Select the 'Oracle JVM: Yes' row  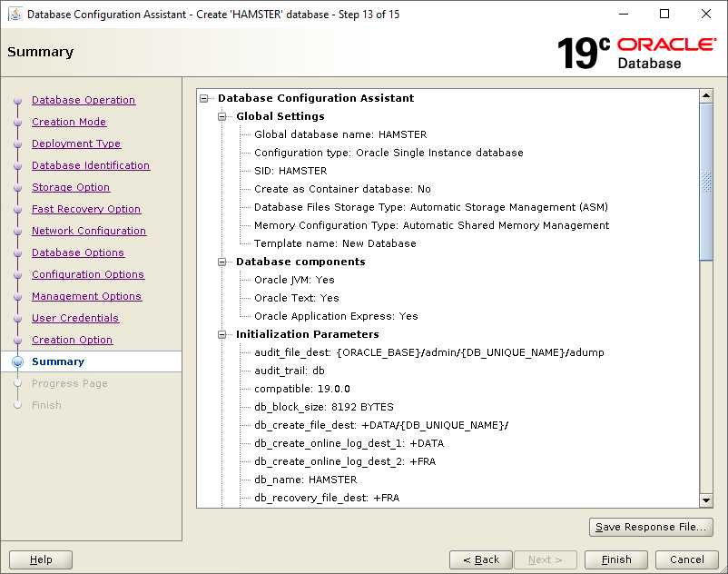(x=294, y=280)
